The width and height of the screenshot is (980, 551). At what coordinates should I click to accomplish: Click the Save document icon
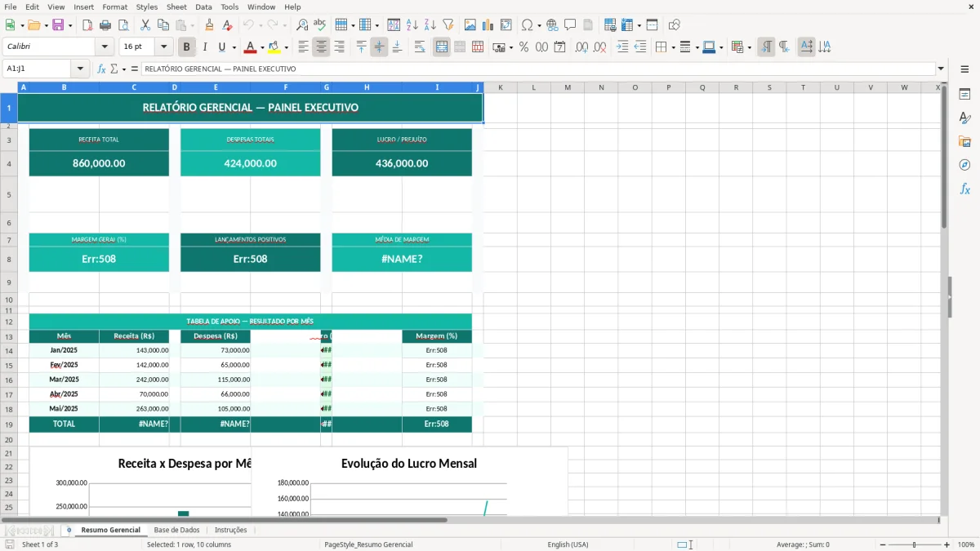pyautogui.click(x=58, y=25)
